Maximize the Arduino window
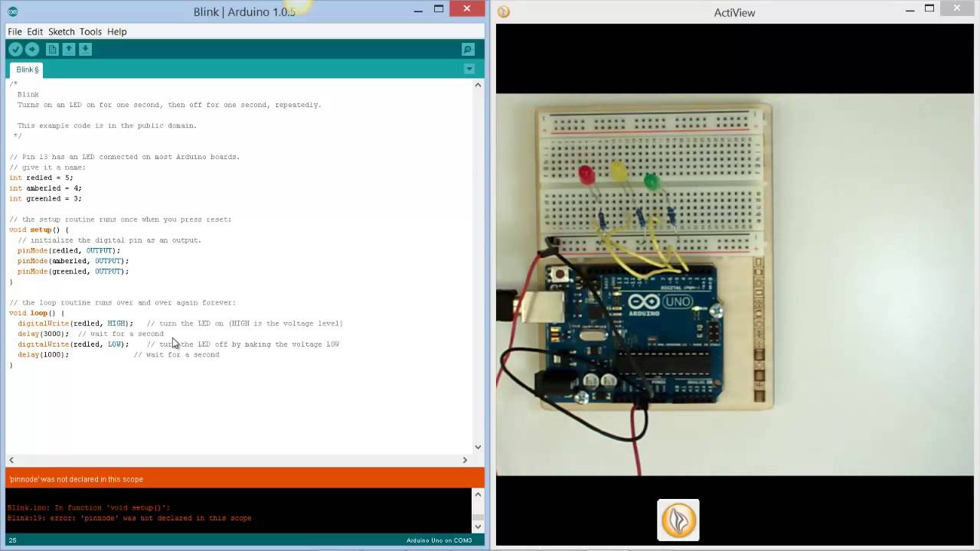 point(439,10)
